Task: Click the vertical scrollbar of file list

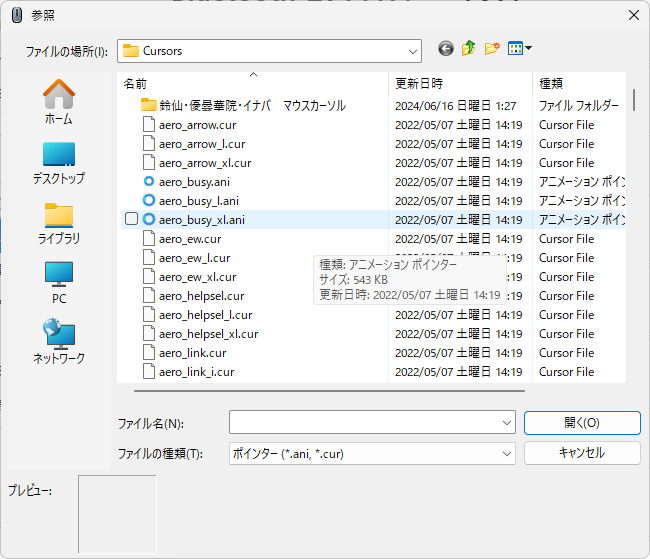Action: click(x=634, y=100)
